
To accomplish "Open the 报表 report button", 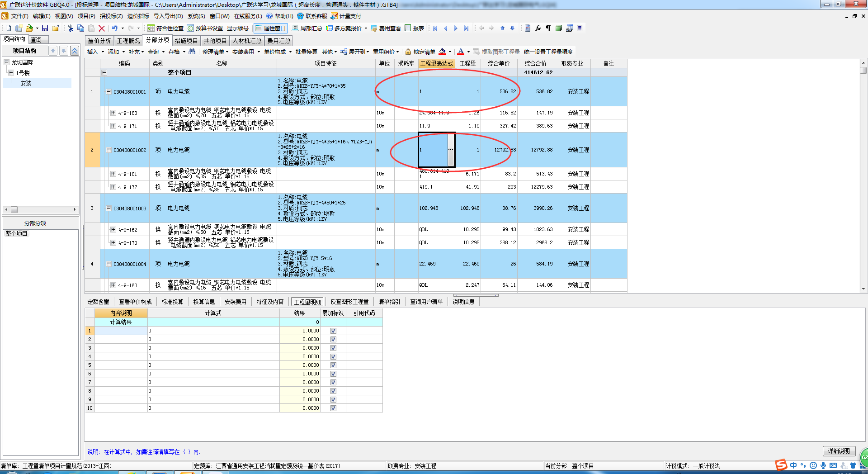I will point(415,28).
